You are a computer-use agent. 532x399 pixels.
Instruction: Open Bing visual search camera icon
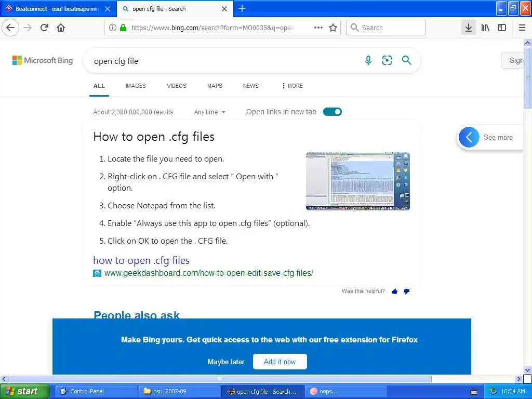(x=387, y=60)
